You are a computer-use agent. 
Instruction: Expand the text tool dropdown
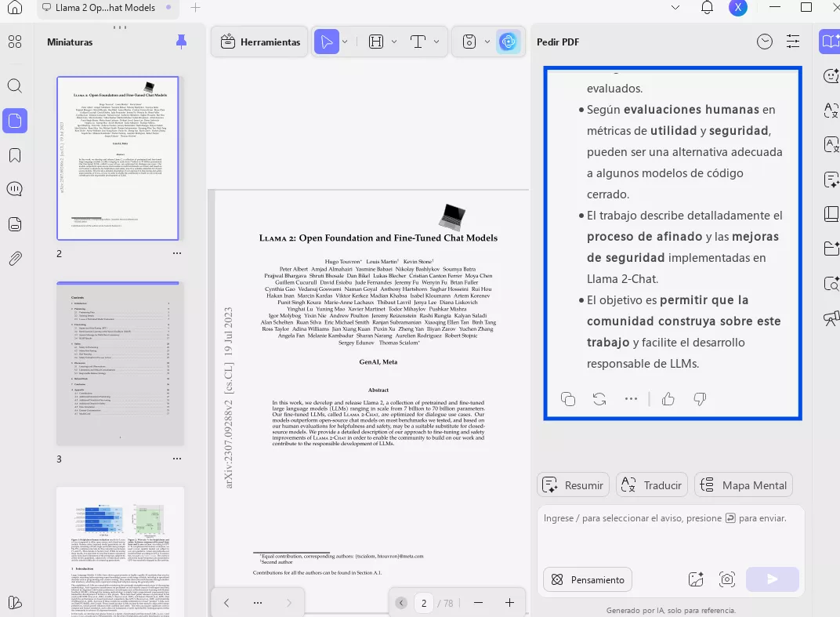pos(436,42)
